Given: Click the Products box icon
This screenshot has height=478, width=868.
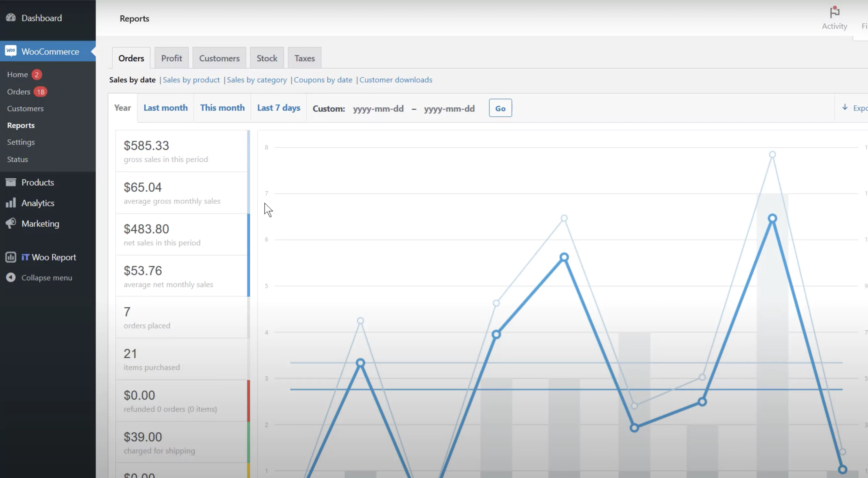Looking at the screenshot, I should coord(11,182).
